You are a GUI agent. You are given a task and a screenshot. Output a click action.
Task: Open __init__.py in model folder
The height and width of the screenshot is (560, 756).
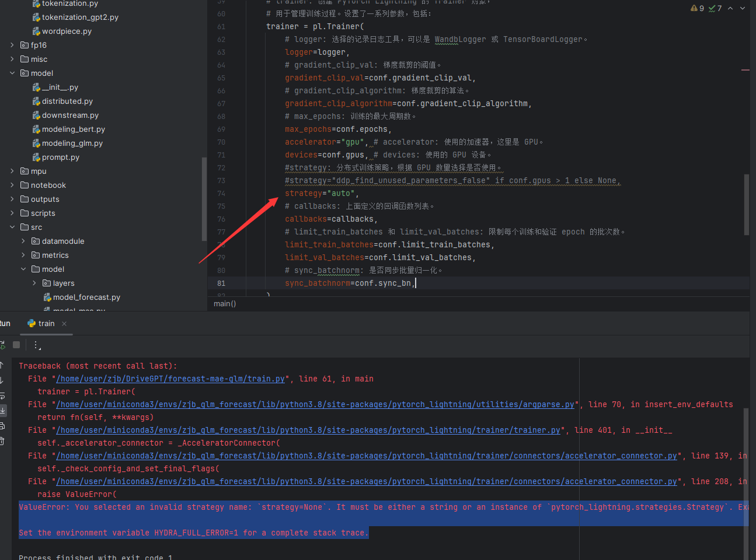click(x=60, y=87)
